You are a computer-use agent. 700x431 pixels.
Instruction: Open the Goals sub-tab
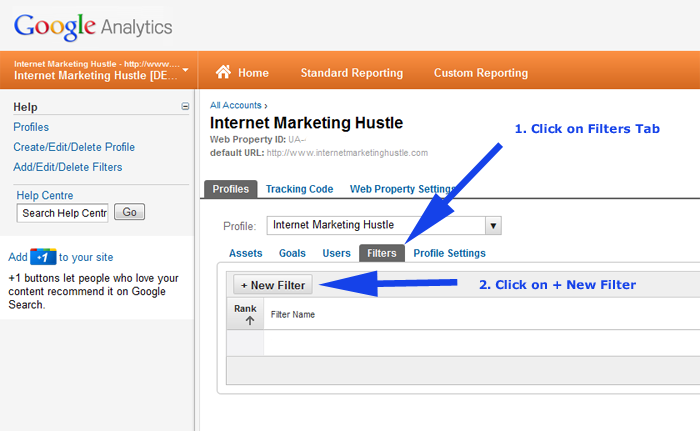[292, 253]
